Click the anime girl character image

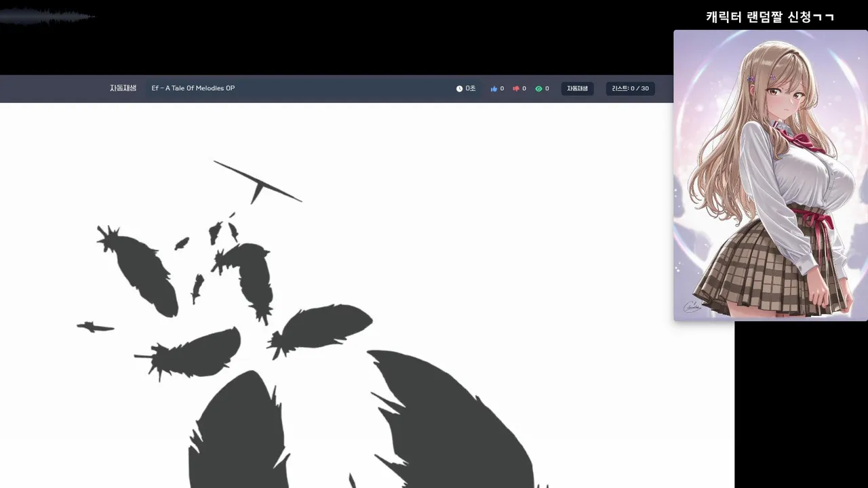tap(770, 176)
